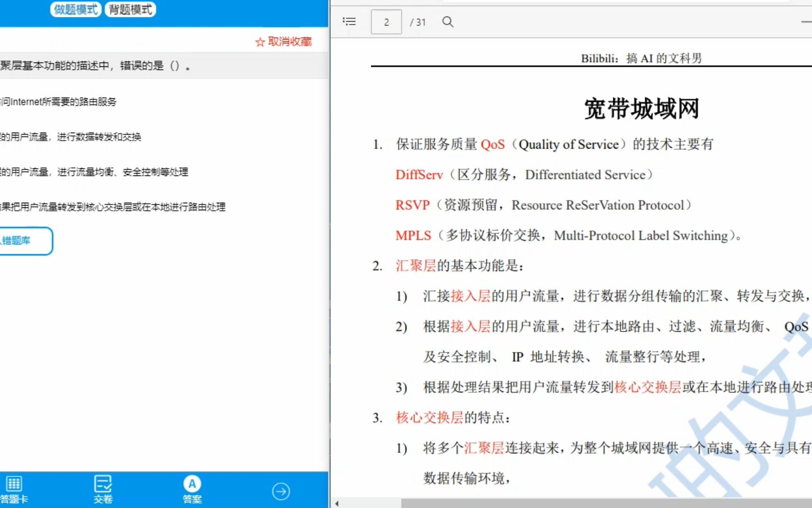Toggle the PDF table of contents sidebar
The height and width of the screenshot is (508, 812).
click(349, 22)
